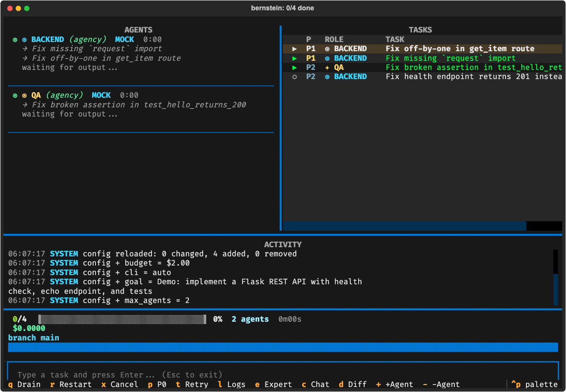Screen dimensions: 566x392
Task: Click the 'e Expert' shortcut in footer
Action: pos(274,384)
